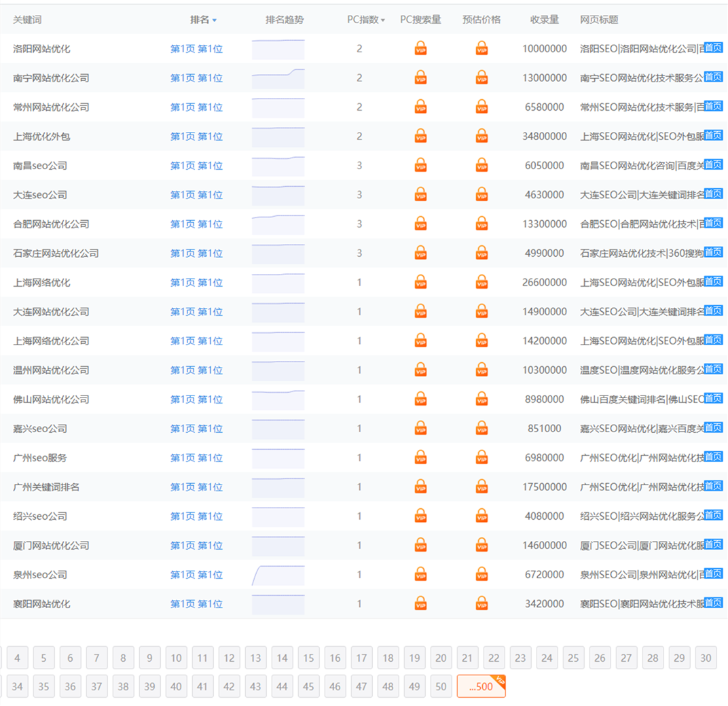Sort by 排名 column dropdown arrow
This screenshot has width=728, height=706.
[215, 20]
